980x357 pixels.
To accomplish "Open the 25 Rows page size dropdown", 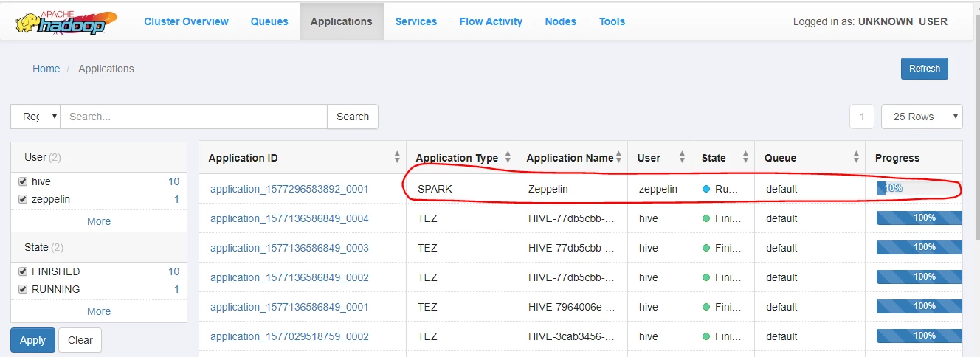I will (922, 117).
